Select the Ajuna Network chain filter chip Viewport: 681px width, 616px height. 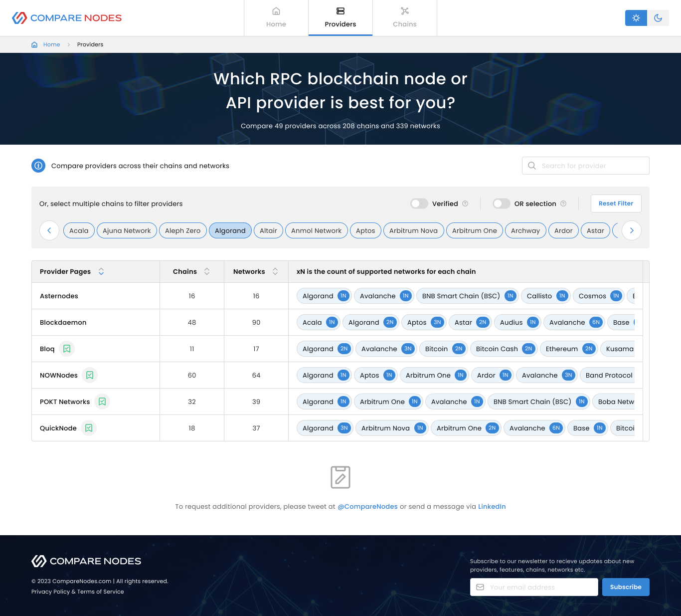[x=127, y=230]
